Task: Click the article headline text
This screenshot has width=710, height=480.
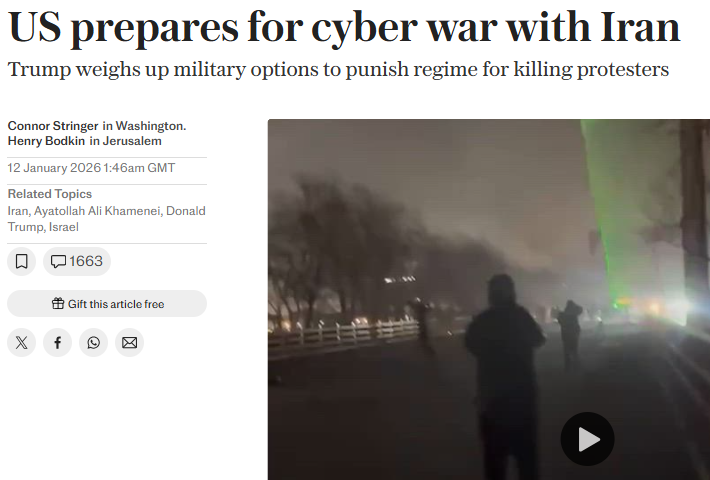Action: click(344, 27)
